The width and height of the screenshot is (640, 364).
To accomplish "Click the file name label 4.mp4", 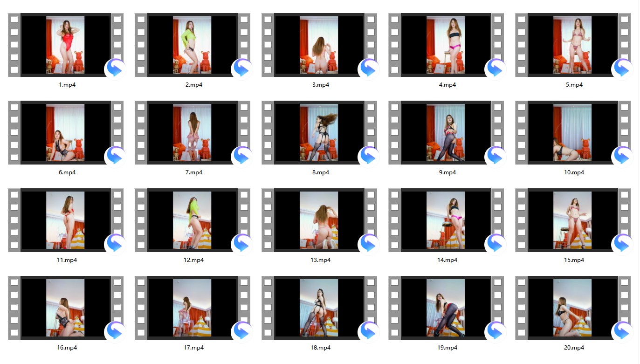I will 447,85.
